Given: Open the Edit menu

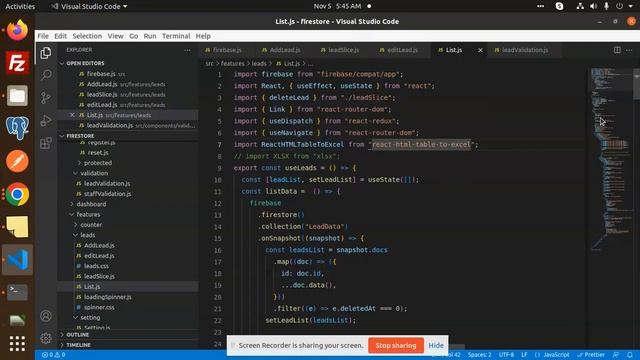Looking at the screenshot, I should pyautogui.click(x=60, y=36).
